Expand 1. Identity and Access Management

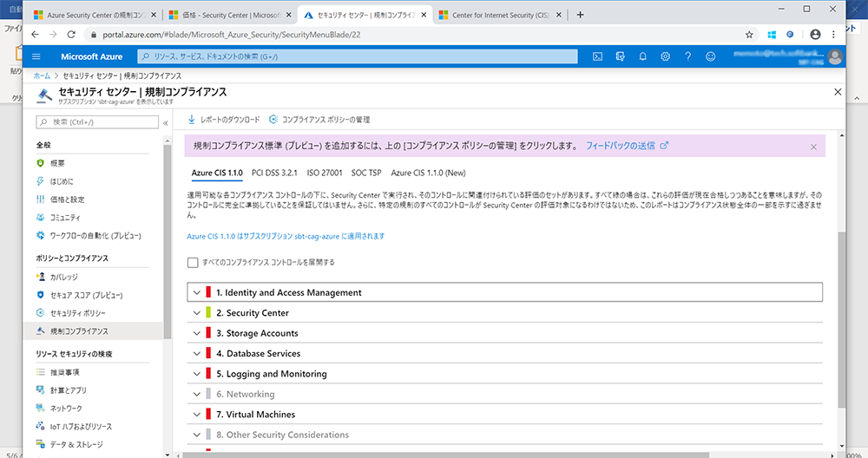[x=196, y=292]
